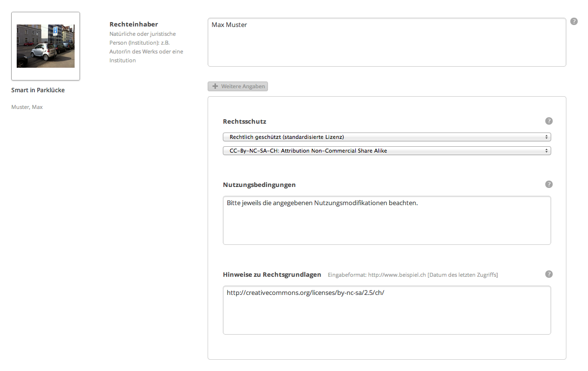Open the Smart car photo thumbnail
This screenshot has height=371, width=588.
(46, 46)
